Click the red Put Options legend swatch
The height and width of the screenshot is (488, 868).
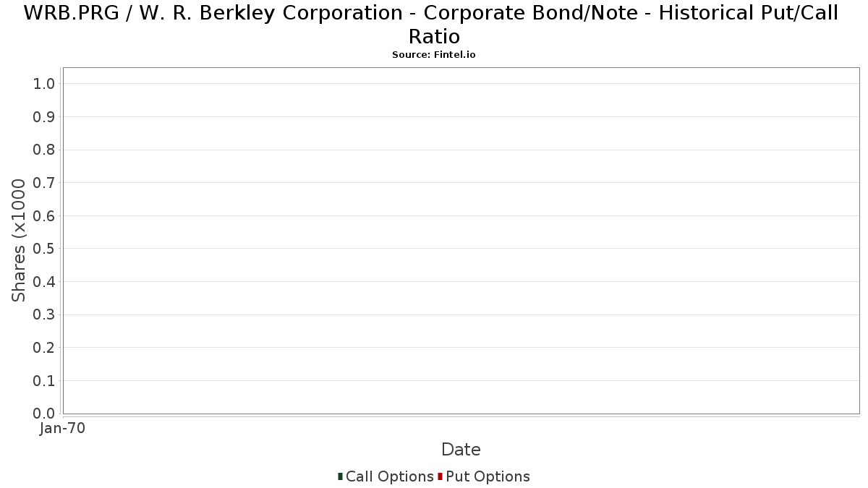pos(440,476)
